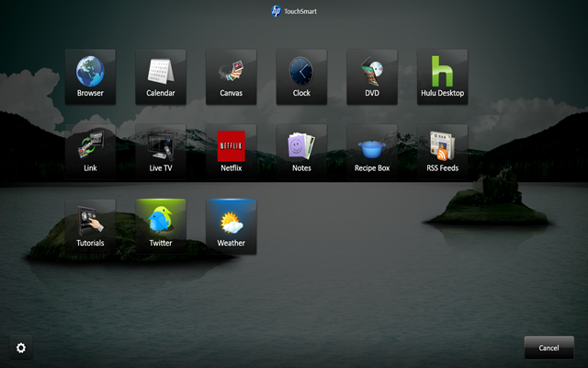Viewport: 588px width, 368px height.
Task: Click the Cancel button
Action: (x=549, y=348)
